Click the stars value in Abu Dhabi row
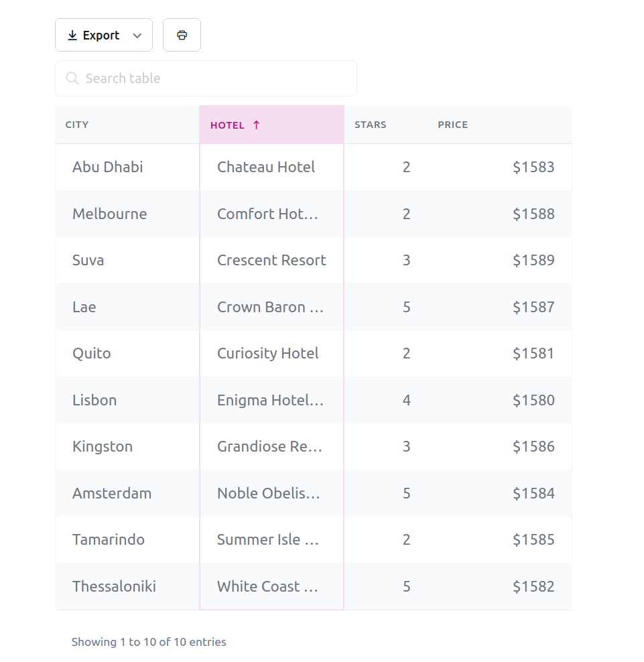Image resolution: width=644 pixels, height=662 pixels. [406, 168]
